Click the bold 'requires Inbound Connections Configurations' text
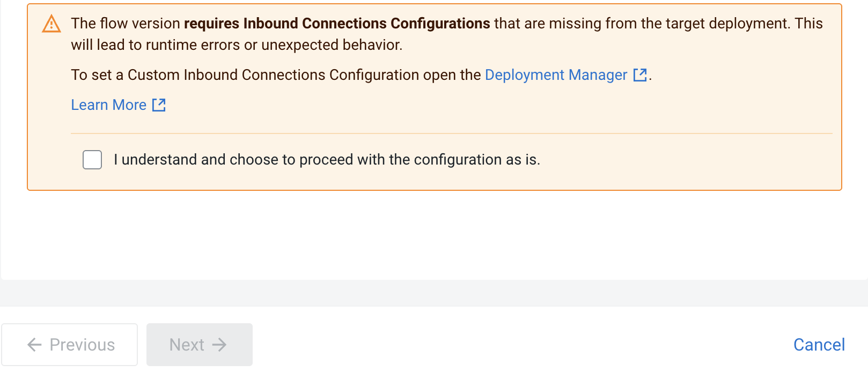 337,24
